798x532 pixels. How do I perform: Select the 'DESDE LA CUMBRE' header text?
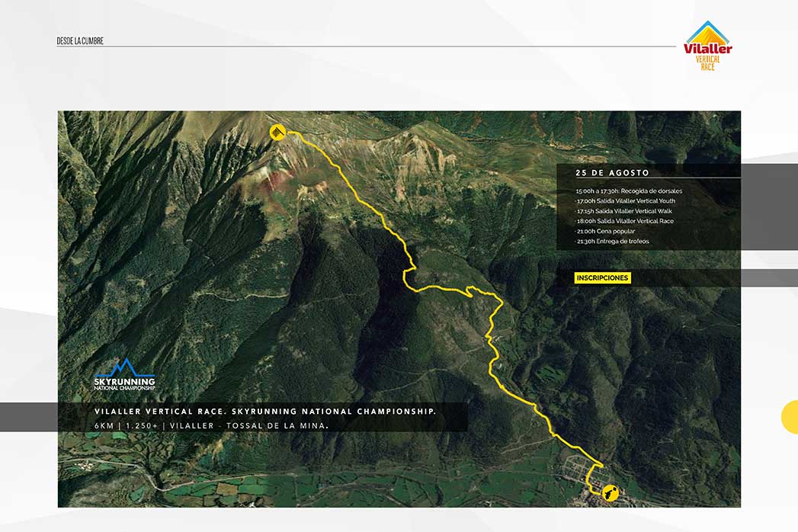tap(80, 41)
